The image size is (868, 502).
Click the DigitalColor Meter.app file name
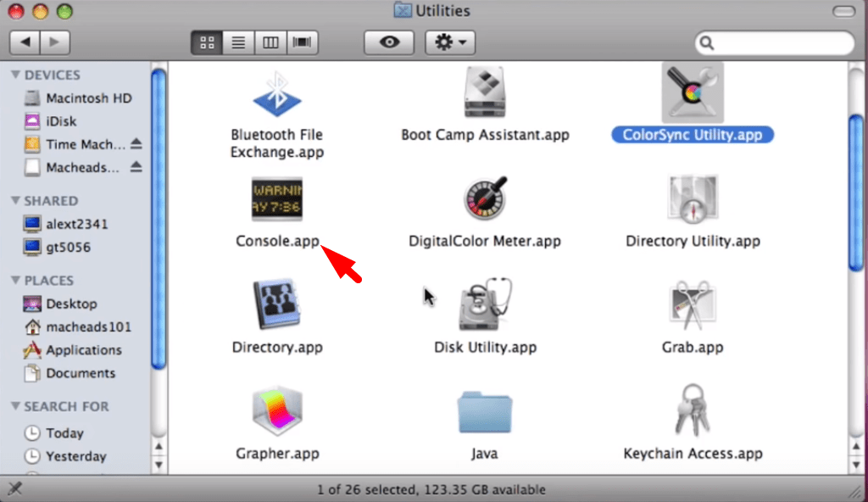[485, 241]
